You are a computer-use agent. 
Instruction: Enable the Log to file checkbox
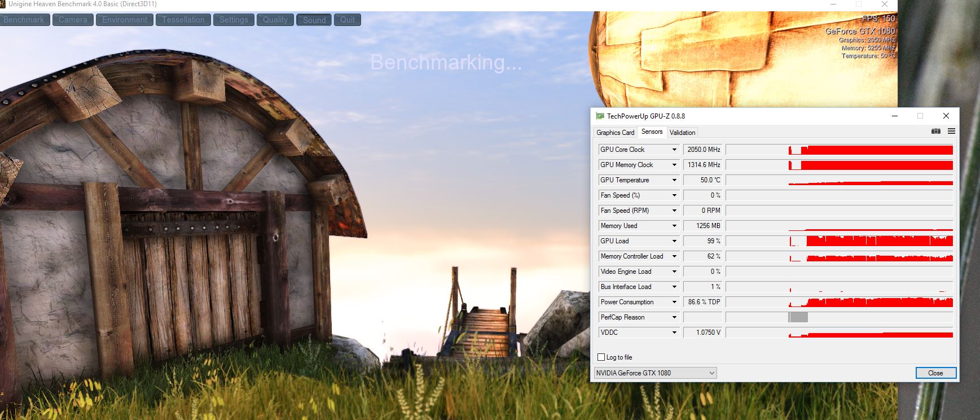tap(601, 357)
